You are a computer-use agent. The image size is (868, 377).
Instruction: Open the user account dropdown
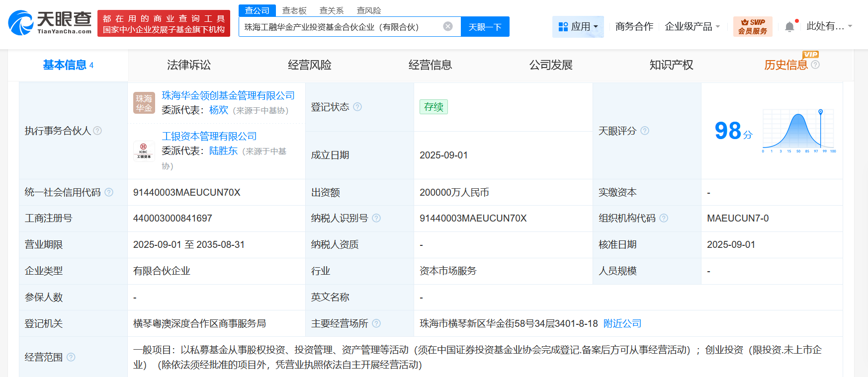point(829,26)
